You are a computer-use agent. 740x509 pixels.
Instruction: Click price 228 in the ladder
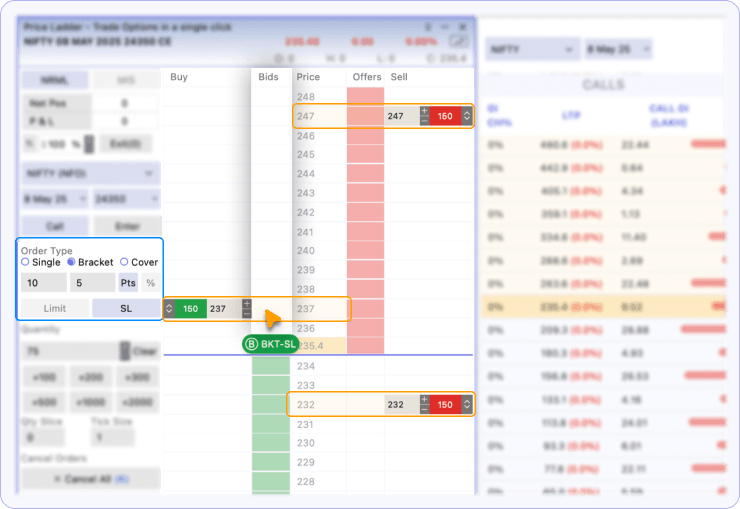[306, 482]
